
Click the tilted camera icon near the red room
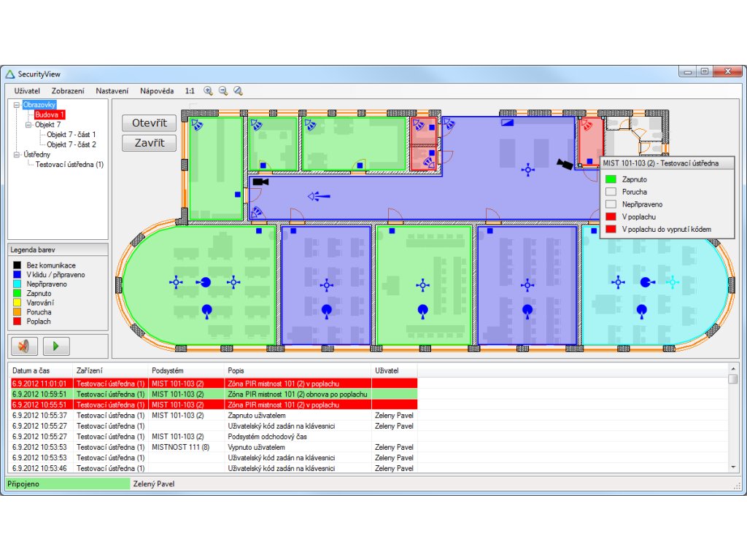565,164
